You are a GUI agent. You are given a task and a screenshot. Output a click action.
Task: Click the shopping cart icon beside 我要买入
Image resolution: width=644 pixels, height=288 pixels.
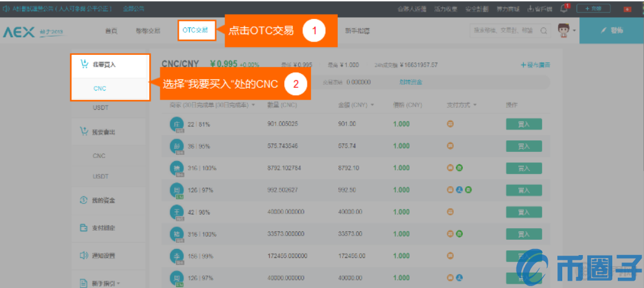coord(84,63)
